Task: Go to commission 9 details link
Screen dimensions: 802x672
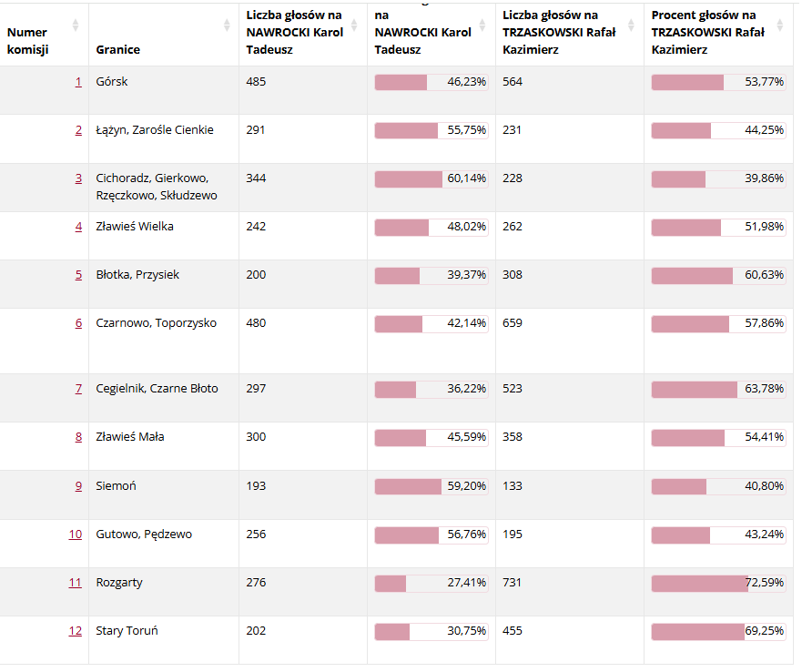Action: [x=78, y=486]
